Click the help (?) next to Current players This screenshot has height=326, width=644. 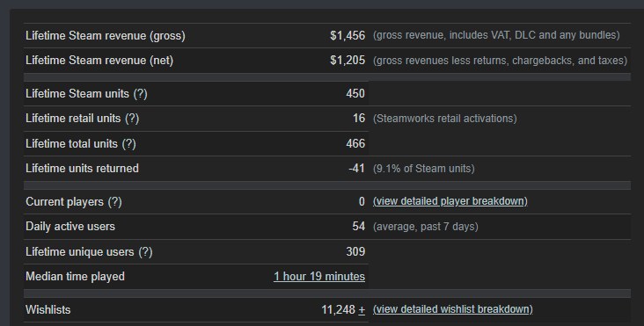pos(114,202)
